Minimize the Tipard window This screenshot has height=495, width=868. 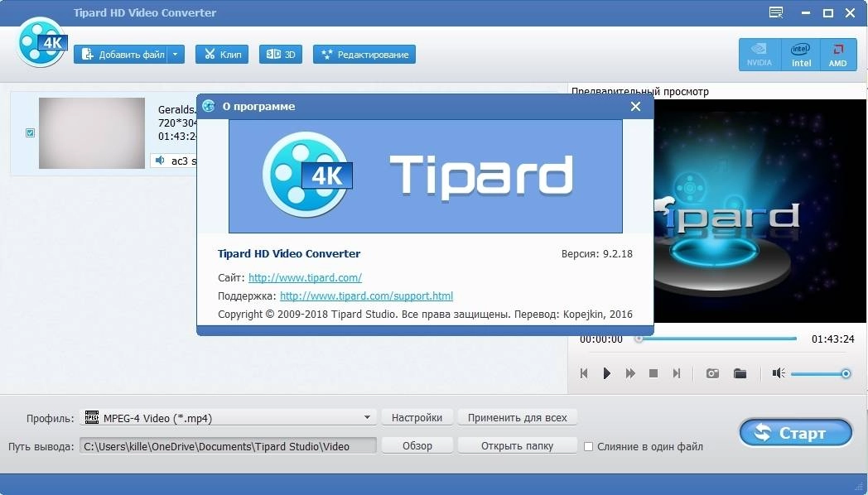click(806, 12)
